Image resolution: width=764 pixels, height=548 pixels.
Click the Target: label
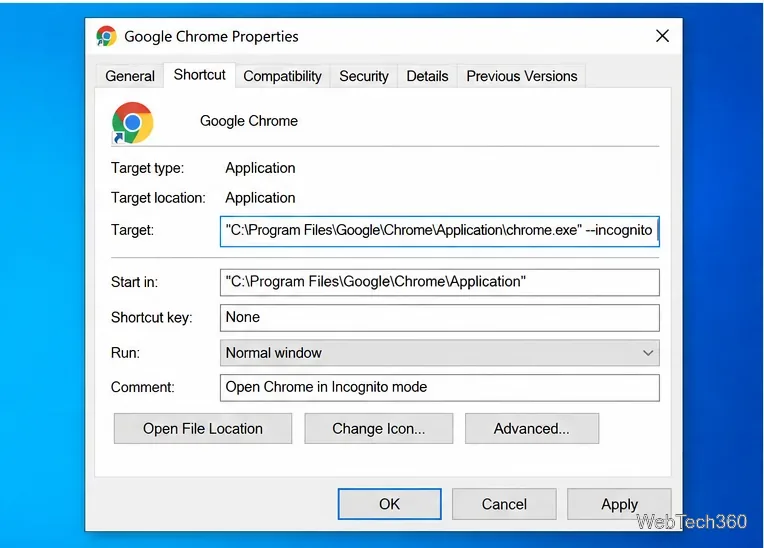(133, 230)
